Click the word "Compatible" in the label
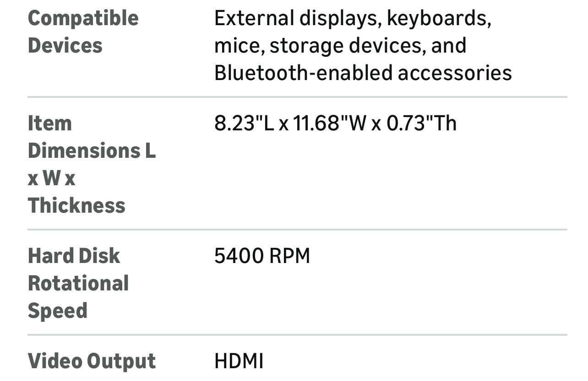The image size is (588, 381). coord(83,18)
